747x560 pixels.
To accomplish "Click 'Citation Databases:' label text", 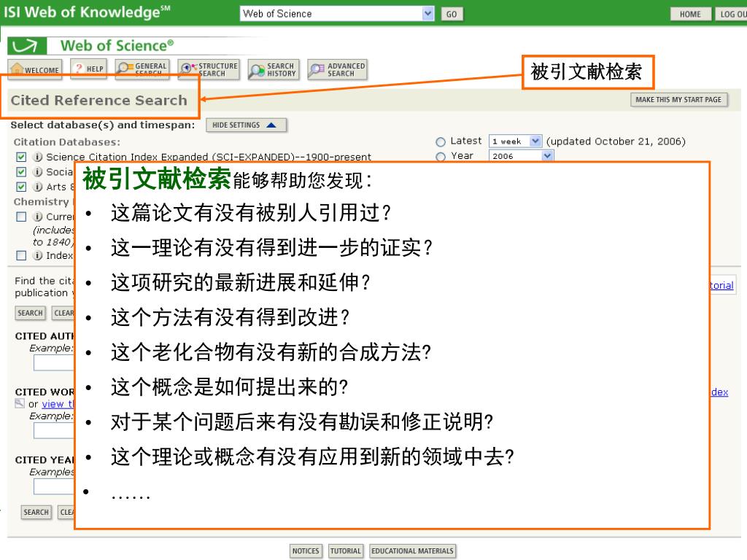I will pyautogui.click(x=66, y=142).
